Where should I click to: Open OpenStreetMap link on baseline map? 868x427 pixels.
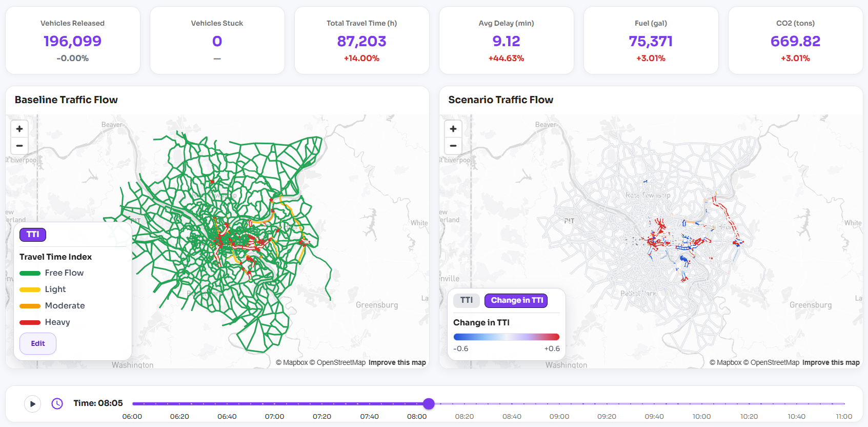point(337,362)
